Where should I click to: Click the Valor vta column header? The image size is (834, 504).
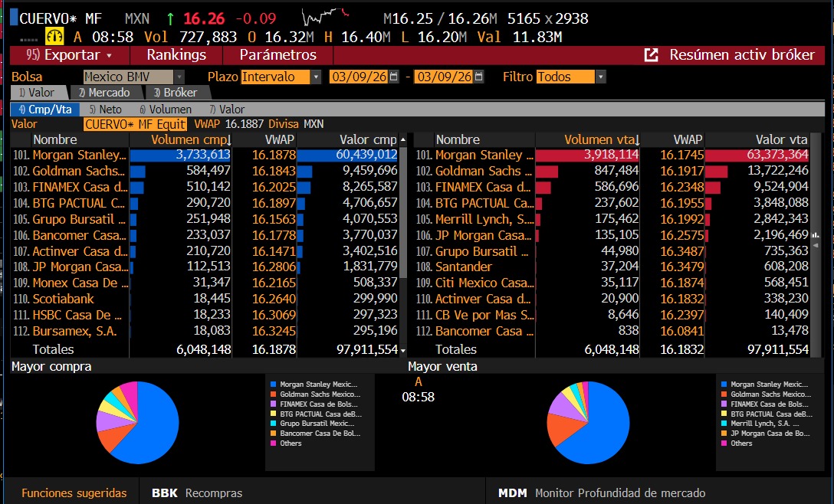(781, 140)
